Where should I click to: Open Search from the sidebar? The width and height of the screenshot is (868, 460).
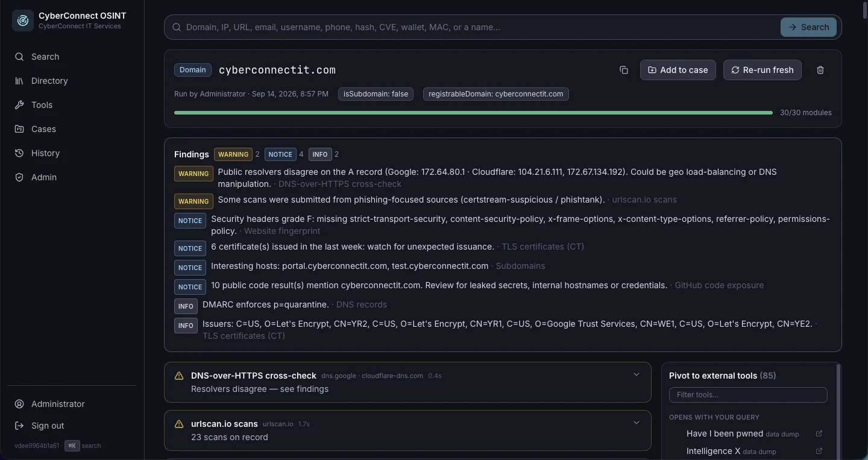[72, 57]
